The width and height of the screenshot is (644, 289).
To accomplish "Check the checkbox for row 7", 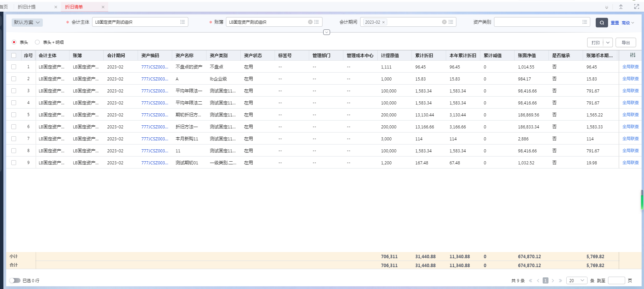I will coord(14,139).
